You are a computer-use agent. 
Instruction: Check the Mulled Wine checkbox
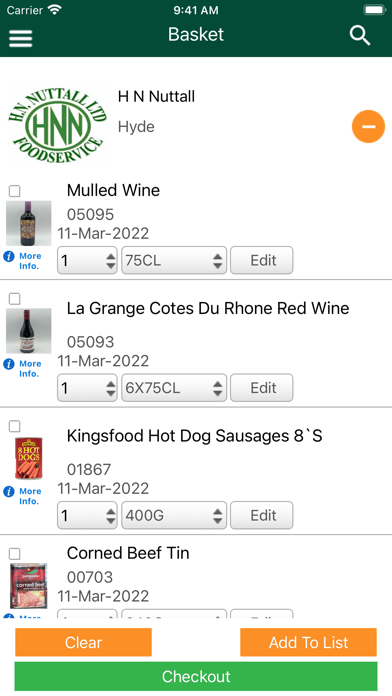15,191
